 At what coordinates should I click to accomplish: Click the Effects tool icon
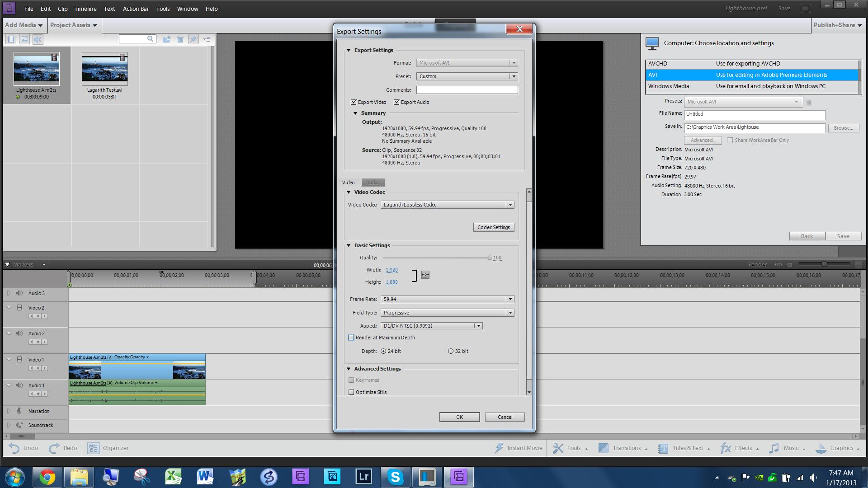725,447
